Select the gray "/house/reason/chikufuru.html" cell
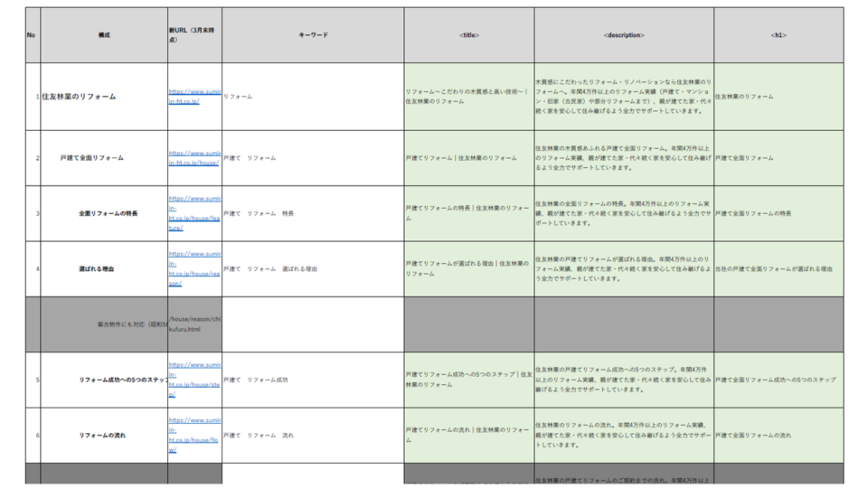 (x=195, y=324)
